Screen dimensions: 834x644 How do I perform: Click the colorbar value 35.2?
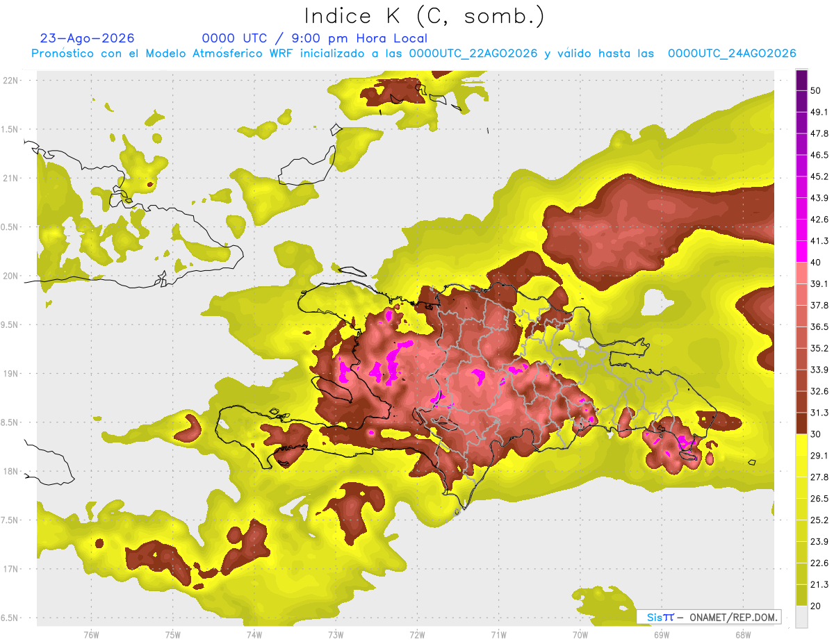(x=819, y=348)
